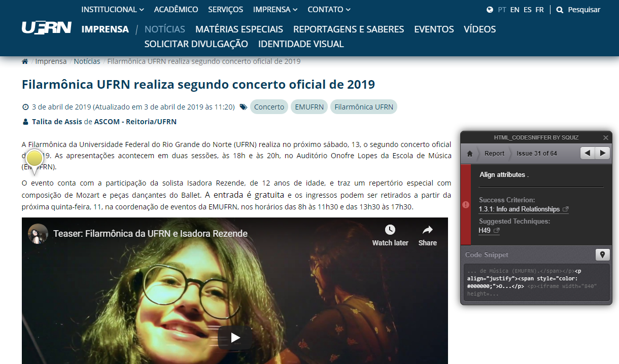
Task: Open the 1.3.1 Info and Relationships link
Action: tap(523, 209)
